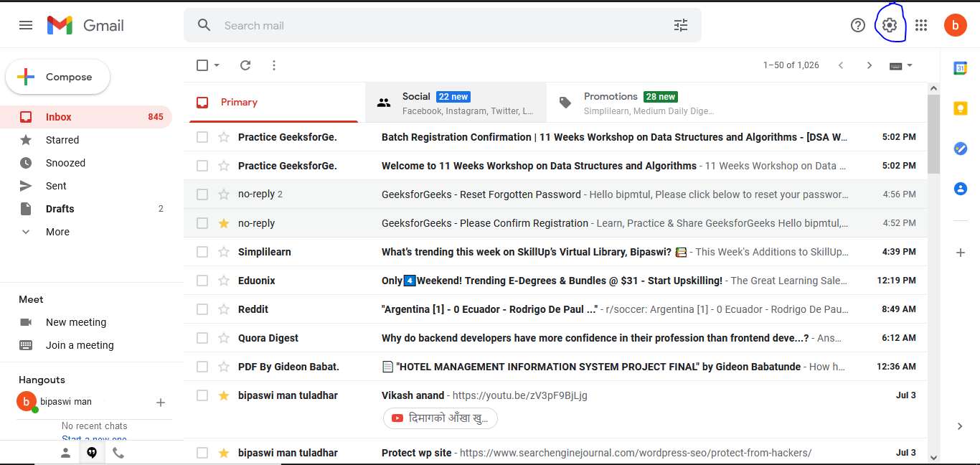Image resolution: width=980 pixels, height=465 pixels.
Task: Click the search magnifier icon
Action: 204,25
